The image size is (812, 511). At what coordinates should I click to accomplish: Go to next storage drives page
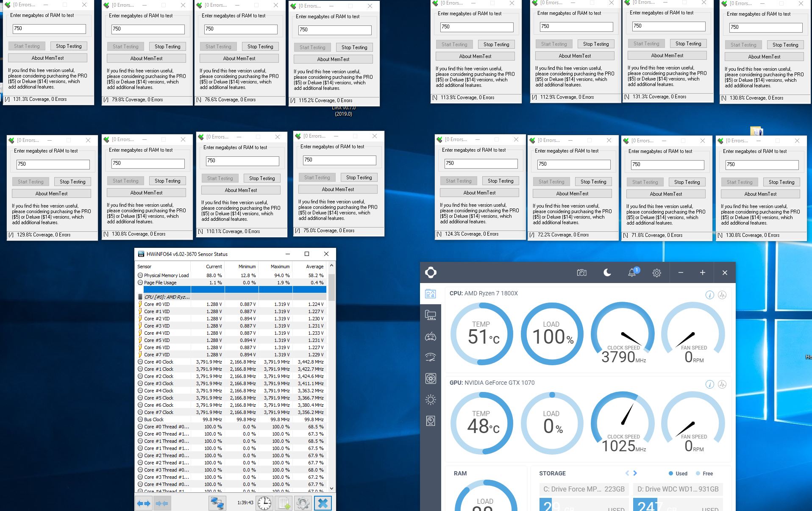[x=635, y=473]
